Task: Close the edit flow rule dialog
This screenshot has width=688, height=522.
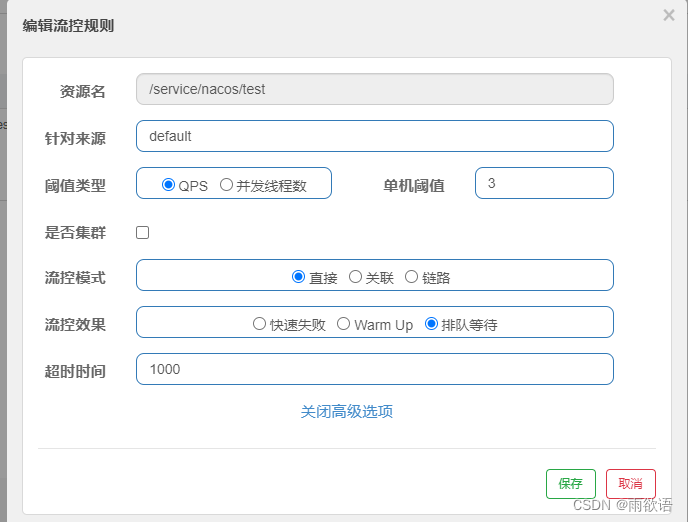Action: pyautogui.click(x=669, y=15)
